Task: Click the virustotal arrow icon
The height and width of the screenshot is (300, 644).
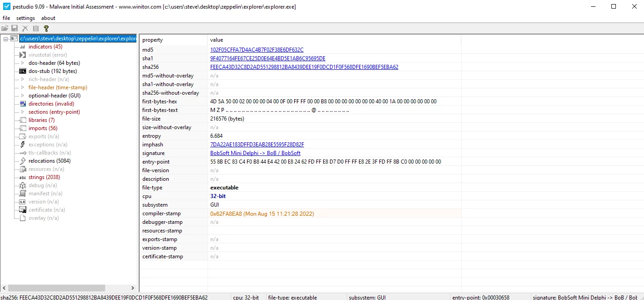Action: pyautogui.click(x=23, y=55)
